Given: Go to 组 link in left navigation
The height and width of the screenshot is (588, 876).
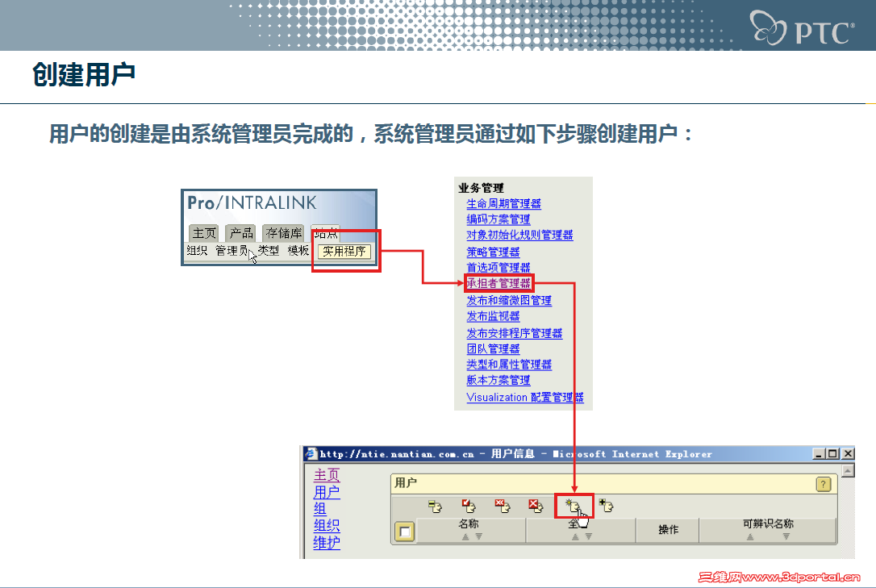Looking at the screenshot, I should 319,509.
